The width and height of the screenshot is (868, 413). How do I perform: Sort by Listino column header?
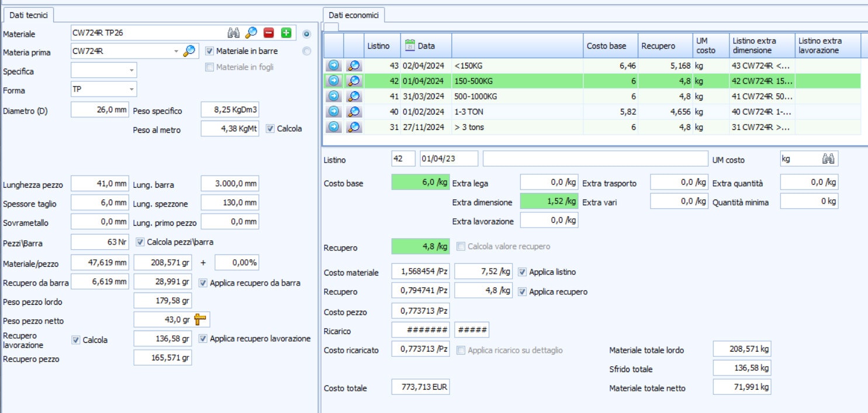(x=382, y=46)
